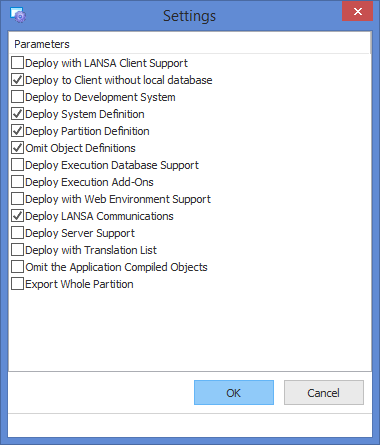The height and width of the screenshot is (445, 380).
Task: Turn off Omit Object Definitions
Action: (17, 148)
